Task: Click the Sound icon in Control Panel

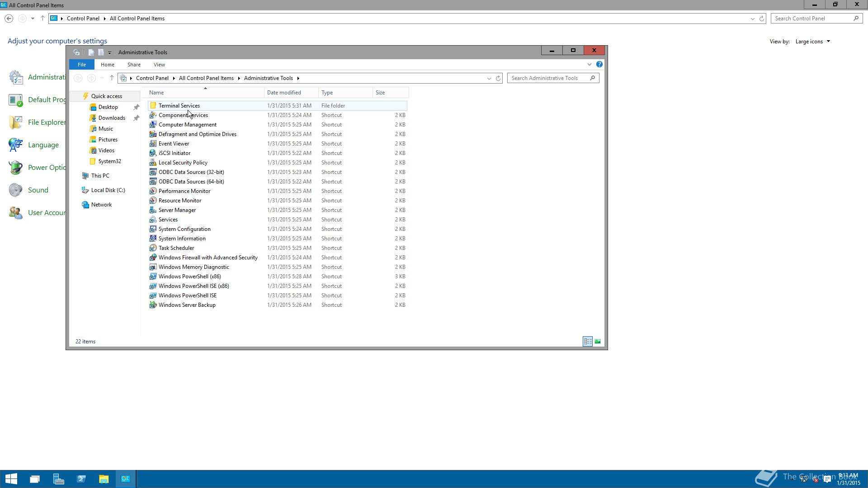Action: point(15,190)
